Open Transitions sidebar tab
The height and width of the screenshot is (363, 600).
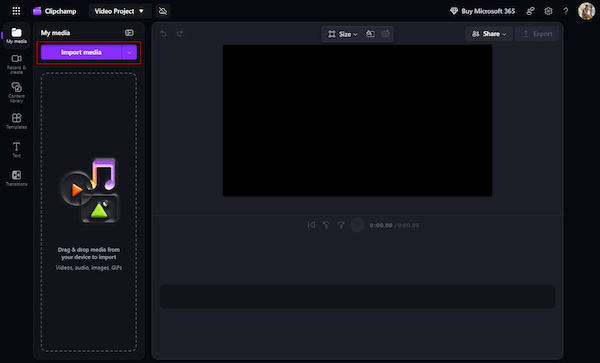click(x=16, y=178)
